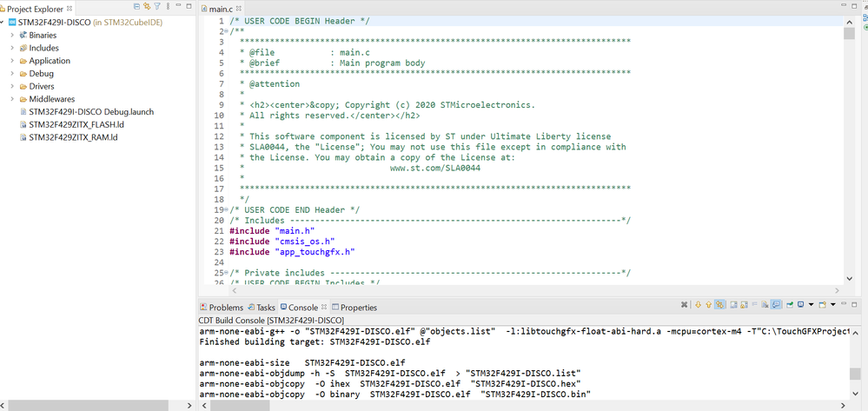Toggle console scroll lock
This screenshot has height=411, width=868.
pos(744,305)
